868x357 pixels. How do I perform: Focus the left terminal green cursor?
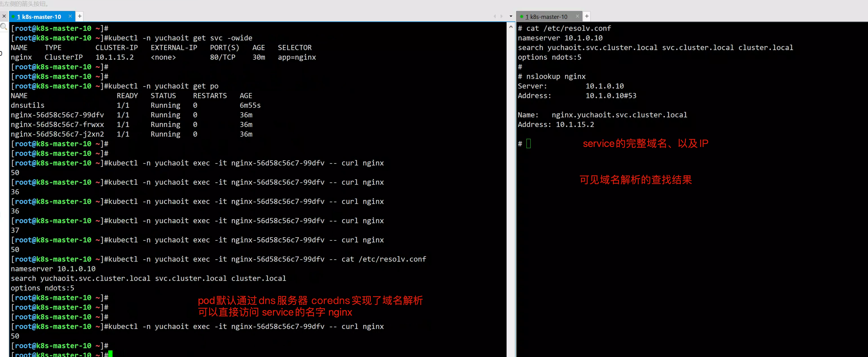111,354
